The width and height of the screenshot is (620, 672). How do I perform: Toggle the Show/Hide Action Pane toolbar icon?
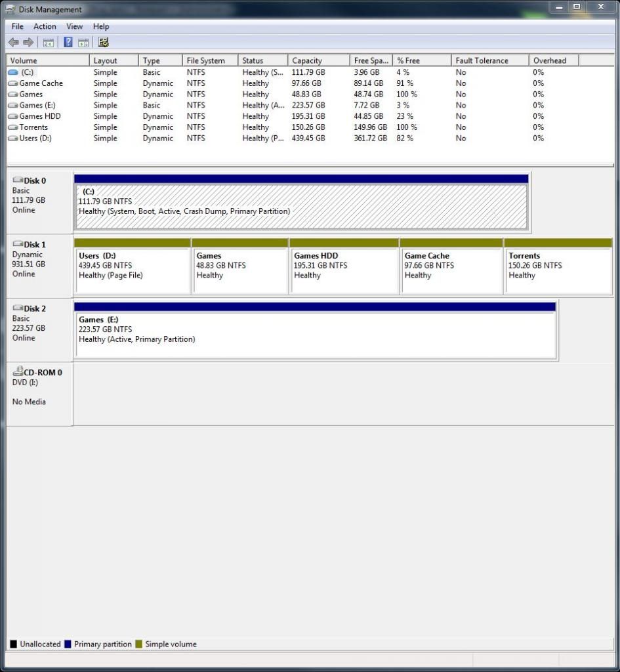click(x=83, y=43)
